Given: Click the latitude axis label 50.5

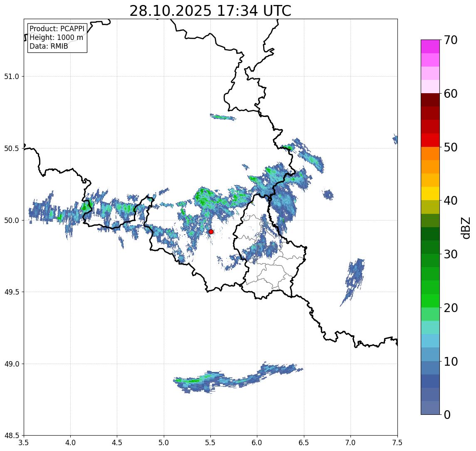Looking at the screenshot, I should 12,148.
